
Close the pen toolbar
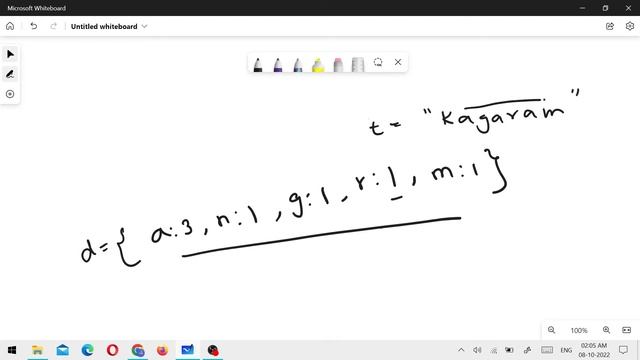click(398, 62)
